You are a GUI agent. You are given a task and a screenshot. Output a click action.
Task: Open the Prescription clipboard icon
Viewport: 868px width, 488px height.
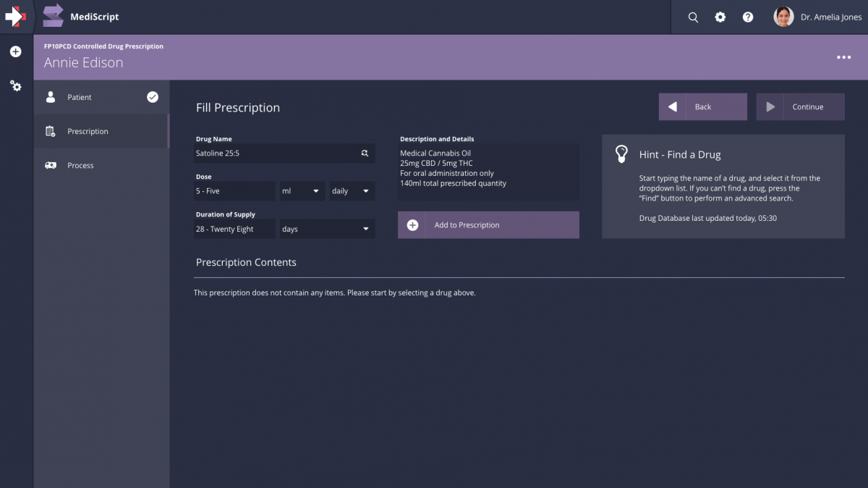[50, 131]
